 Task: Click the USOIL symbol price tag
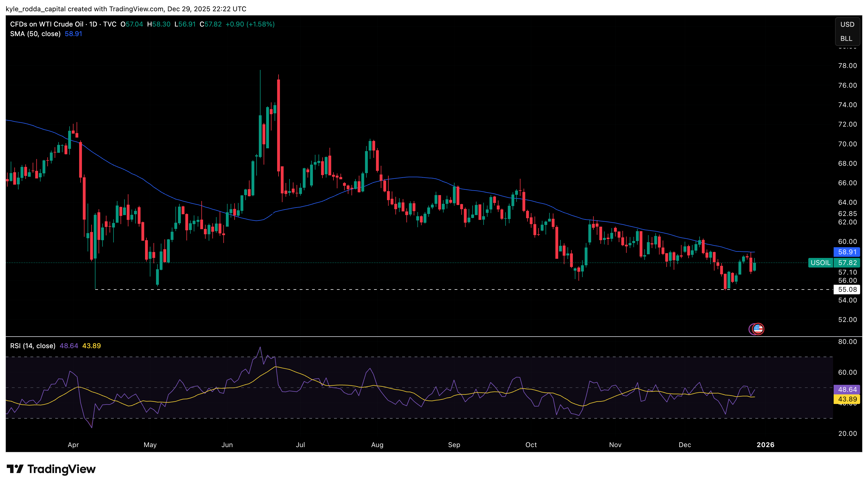point(820,263)
